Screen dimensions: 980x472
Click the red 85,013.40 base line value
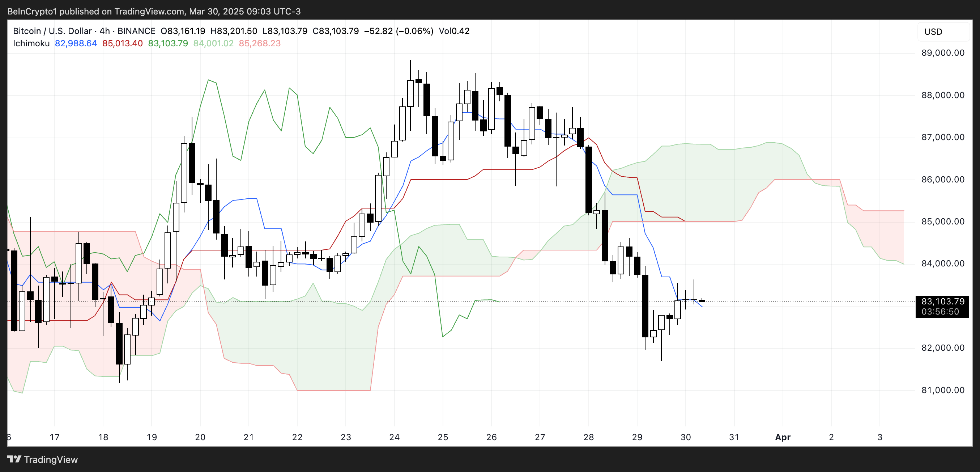coord(122,43)
